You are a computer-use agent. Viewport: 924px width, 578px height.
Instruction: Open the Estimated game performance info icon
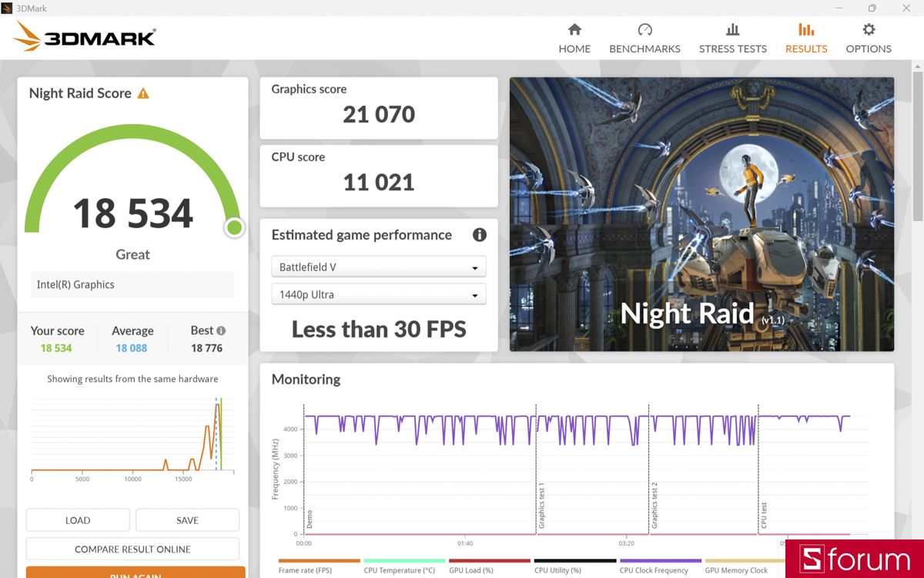pos(479,235)
